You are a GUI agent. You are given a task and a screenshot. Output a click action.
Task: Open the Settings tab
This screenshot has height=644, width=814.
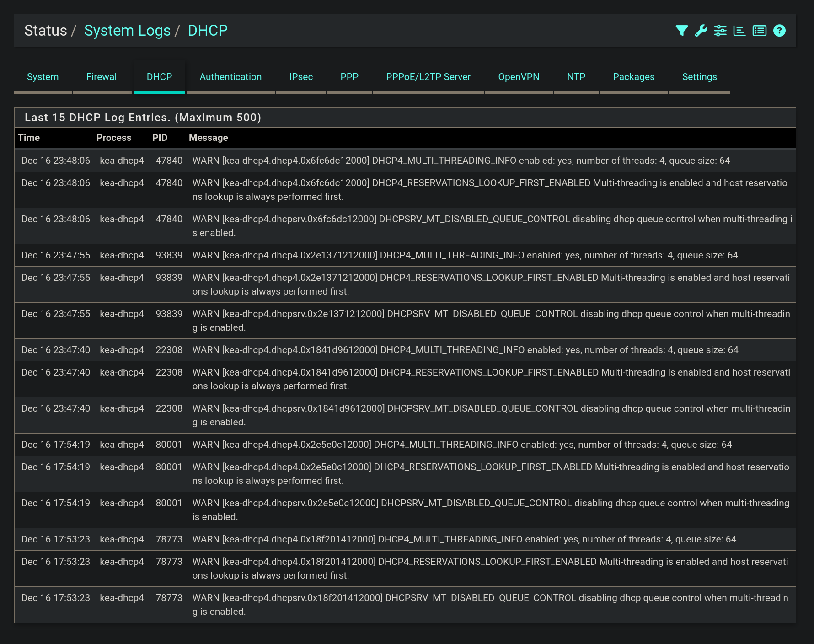point(699,77)
